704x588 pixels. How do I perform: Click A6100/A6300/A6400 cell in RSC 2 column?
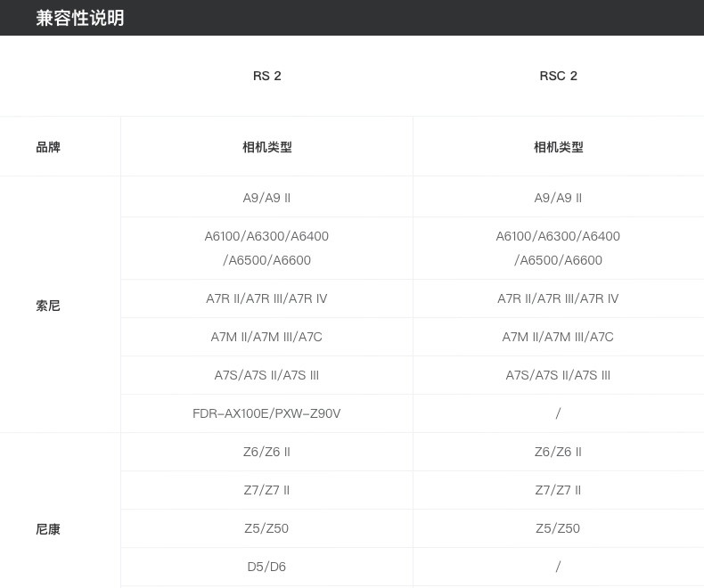[x=558, y=248]
